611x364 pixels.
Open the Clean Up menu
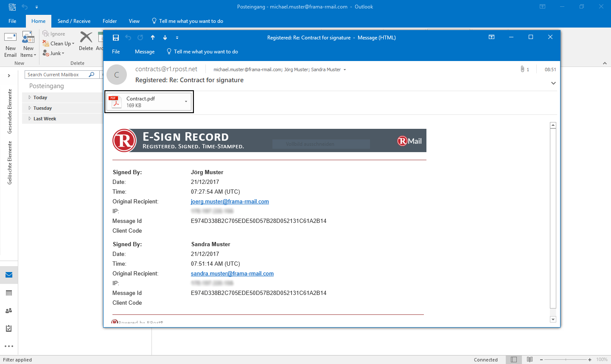[x=59, y=44]
